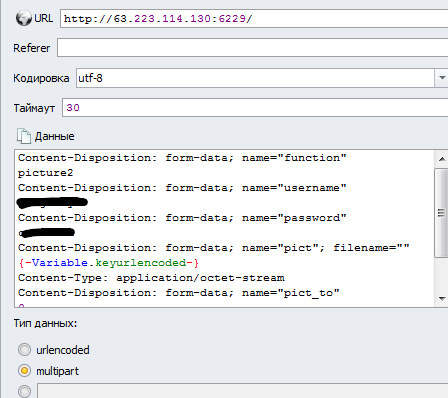Click the Таймаут label
The image size is (448, 398).
click(34, 108)
